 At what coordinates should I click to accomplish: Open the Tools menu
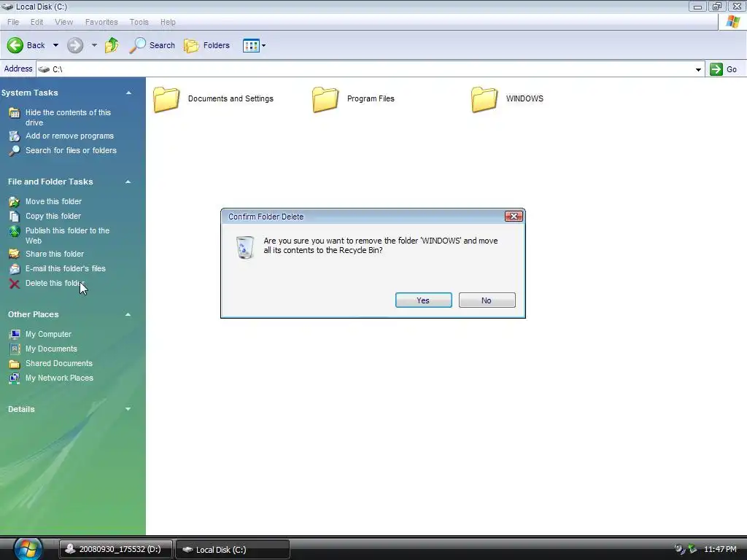pyautogui.click(x=139, y=22)
